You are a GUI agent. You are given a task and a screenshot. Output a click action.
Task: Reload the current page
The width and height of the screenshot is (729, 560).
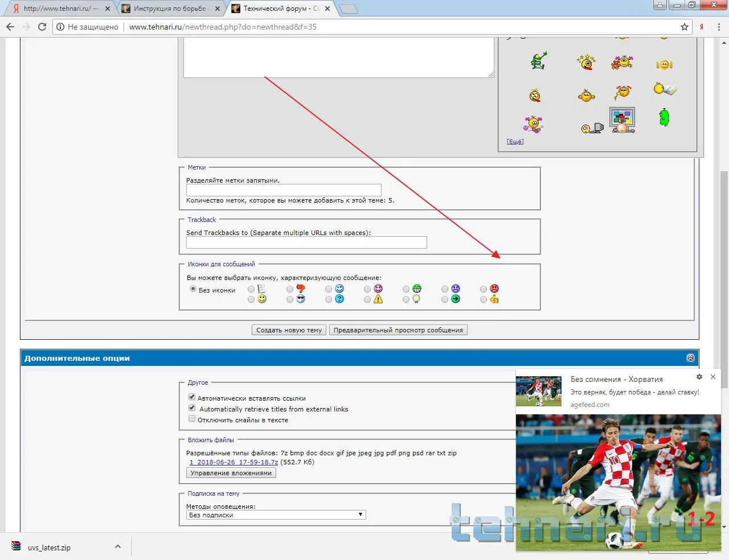pyautogui.click(x=42, y=27)
